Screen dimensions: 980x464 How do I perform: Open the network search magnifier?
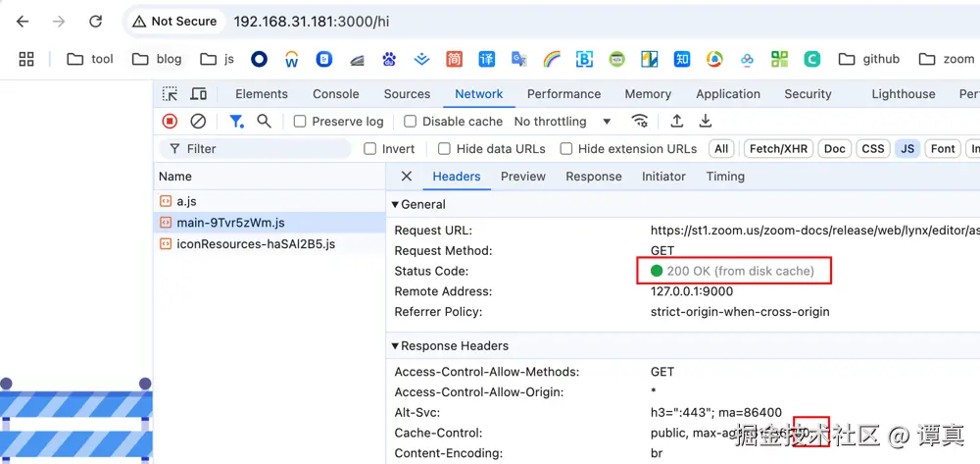[x=265, y=122]
